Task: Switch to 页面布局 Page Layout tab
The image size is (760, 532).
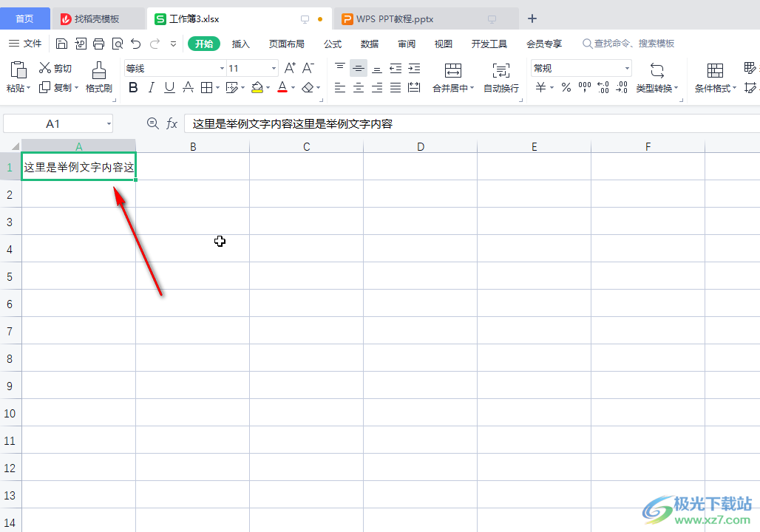Action: [x=286, y=44]
